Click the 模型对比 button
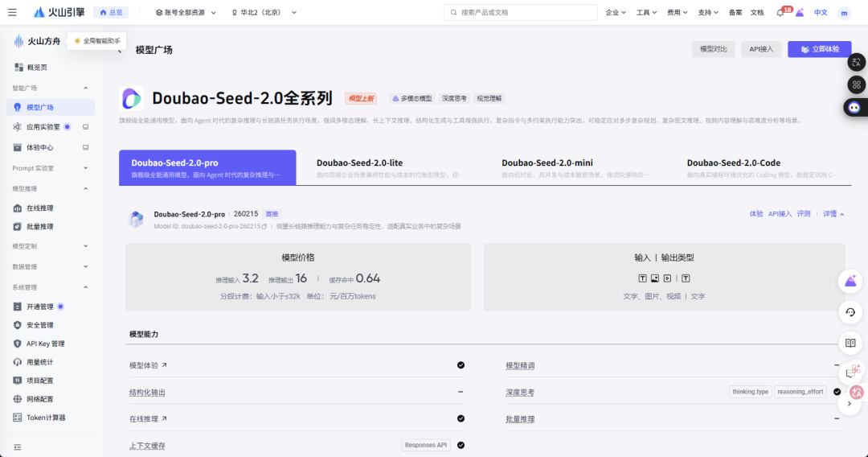The image size is (868, 457). (x=713, y=49)
